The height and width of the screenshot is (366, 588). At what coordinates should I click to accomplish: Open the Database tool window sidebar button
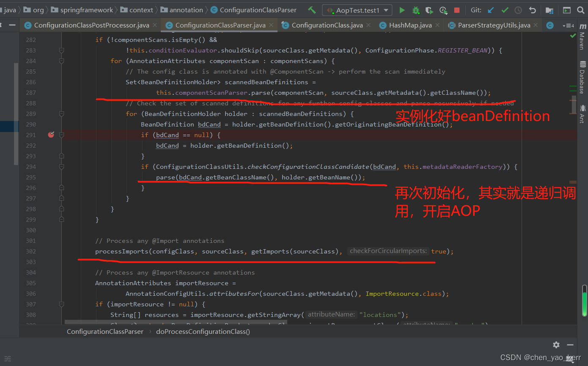click(x=583, y=77)
